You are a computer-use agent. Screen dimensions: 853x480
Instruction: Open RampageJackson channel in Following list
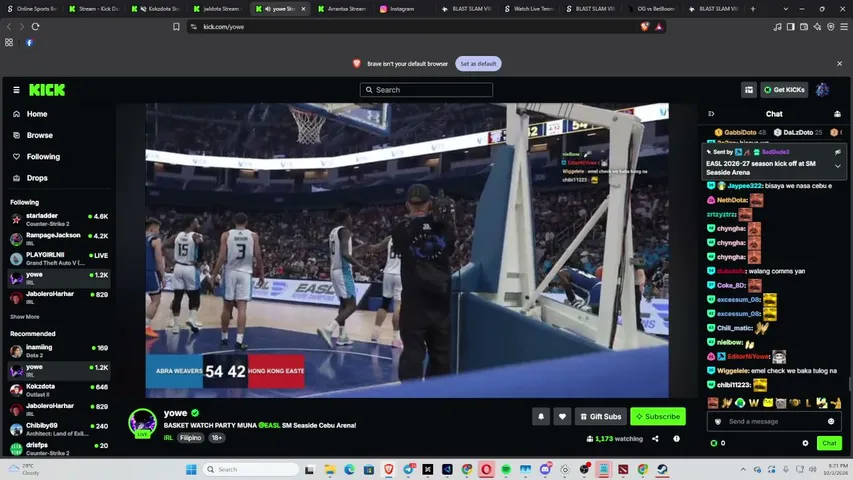[59, 239]
